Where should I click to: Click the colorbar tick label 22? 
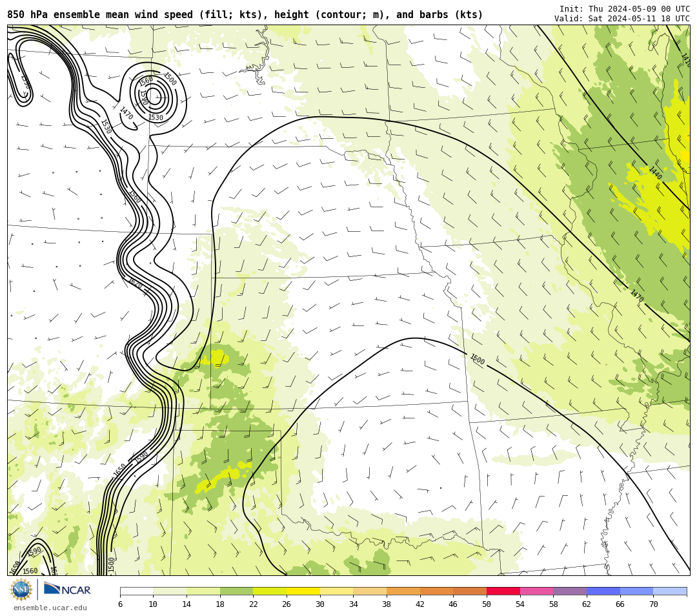click(254, 604)
